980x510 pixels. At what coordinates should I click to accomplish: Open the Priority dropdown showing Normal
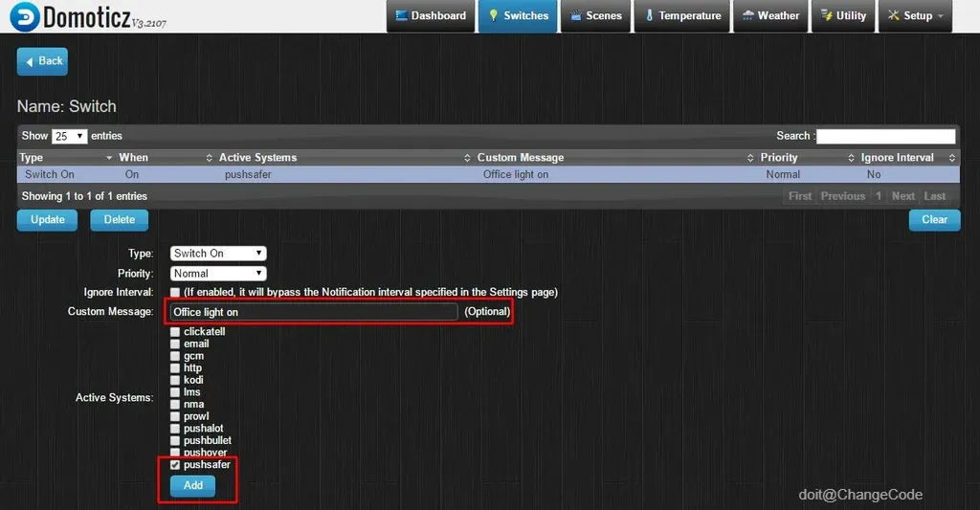coord(218,273)
